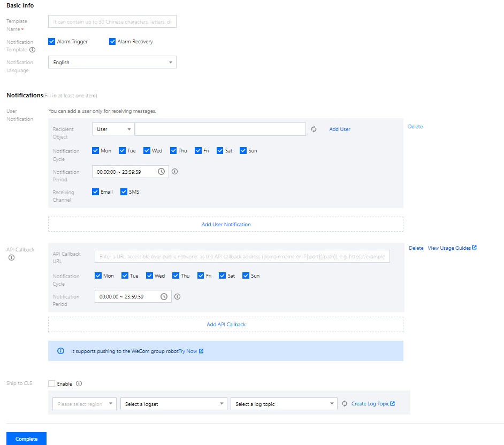
Task: Uncheck Sat in API Callback cycle
Action: click(223, 276)
